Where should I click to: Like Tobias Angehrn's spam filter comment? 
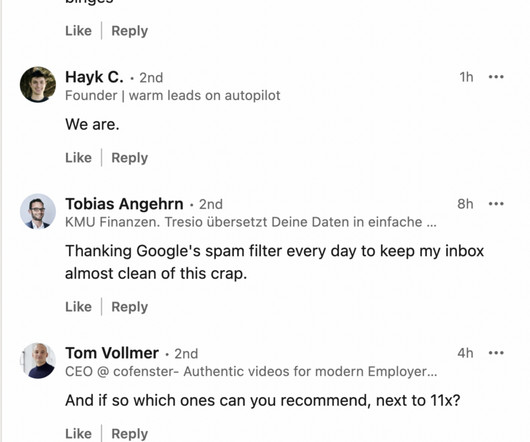coord(78,307)
